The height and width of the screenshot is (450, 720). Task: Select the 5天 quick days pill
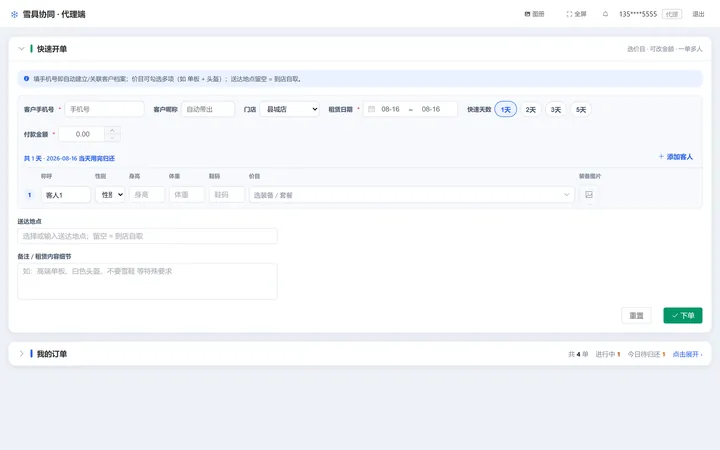coord(581,110)
